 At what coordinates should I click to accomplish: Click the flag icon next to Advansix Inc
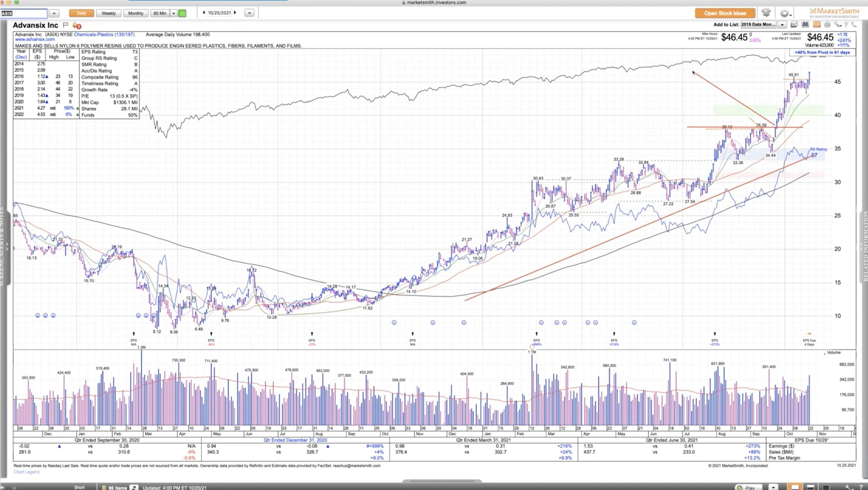coord(66,25)
